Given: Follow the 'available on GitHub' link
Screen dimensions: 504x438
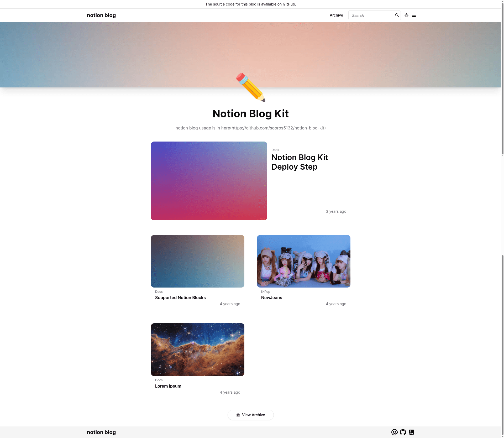Looking at the screenshot, I should (278, 4).
